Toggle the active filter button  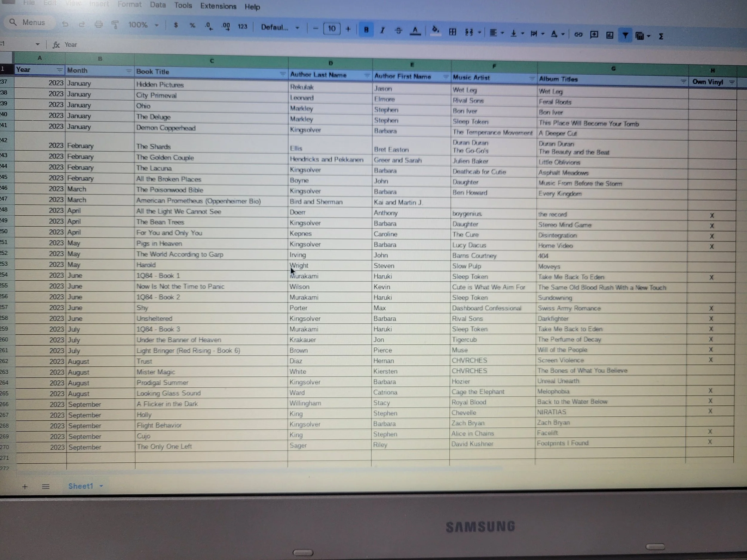pos(625,35)
